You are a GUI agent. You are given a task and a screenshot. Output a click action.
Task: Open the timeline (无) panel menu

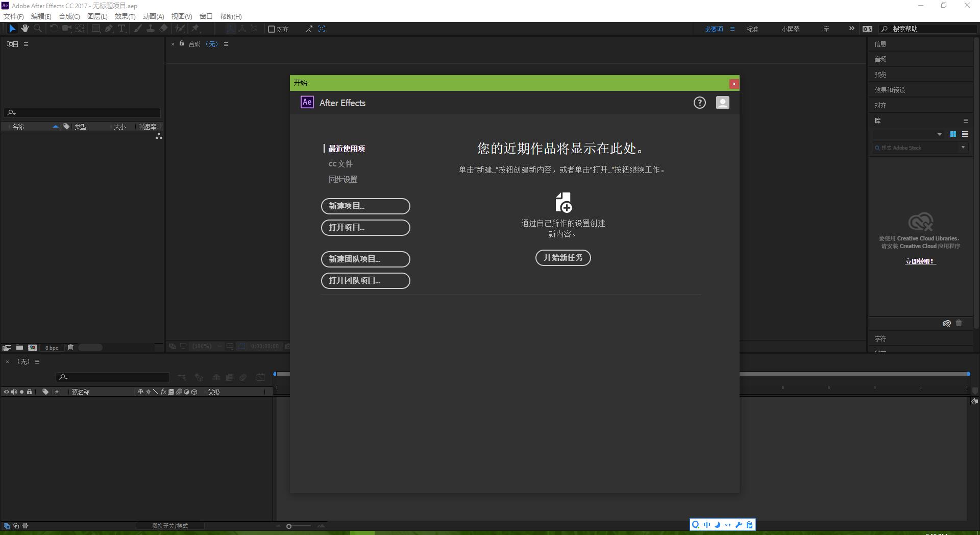click(37, 361)
